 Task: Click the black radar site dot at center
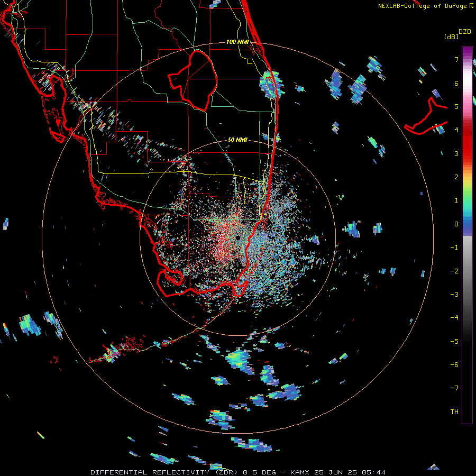(x=237, y=237)
